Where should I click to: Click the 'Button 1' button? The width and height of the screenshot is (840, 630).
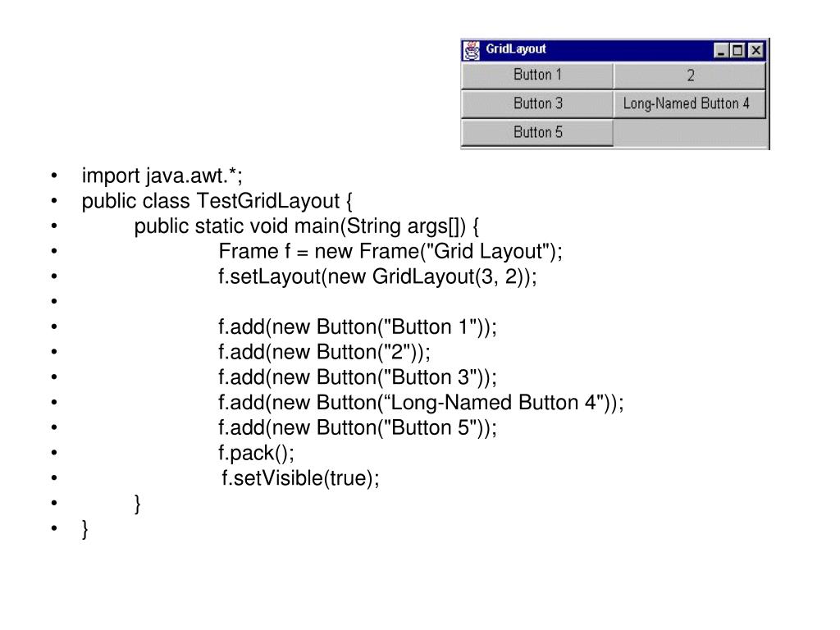[537, 75]
